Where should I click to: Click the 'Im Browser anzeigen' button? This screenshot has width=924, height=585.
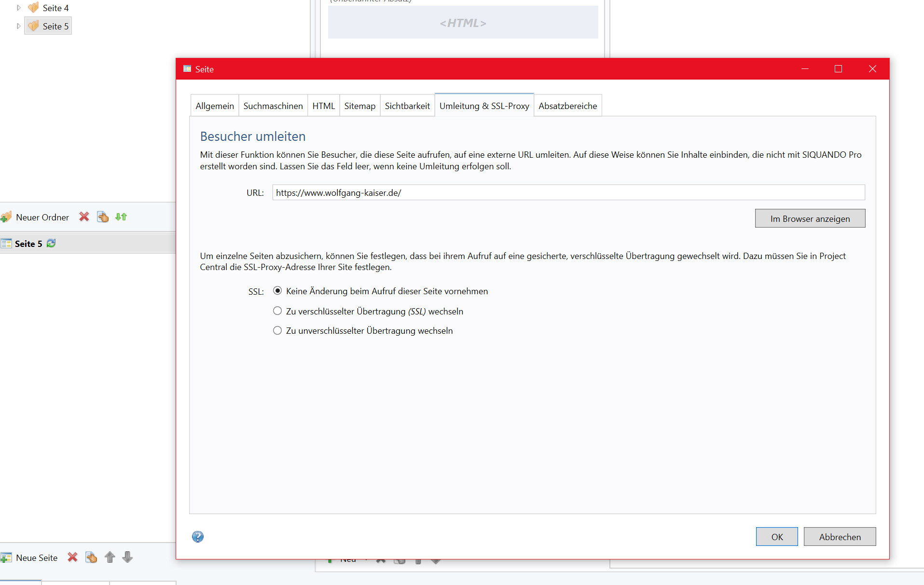coord(810,218)
